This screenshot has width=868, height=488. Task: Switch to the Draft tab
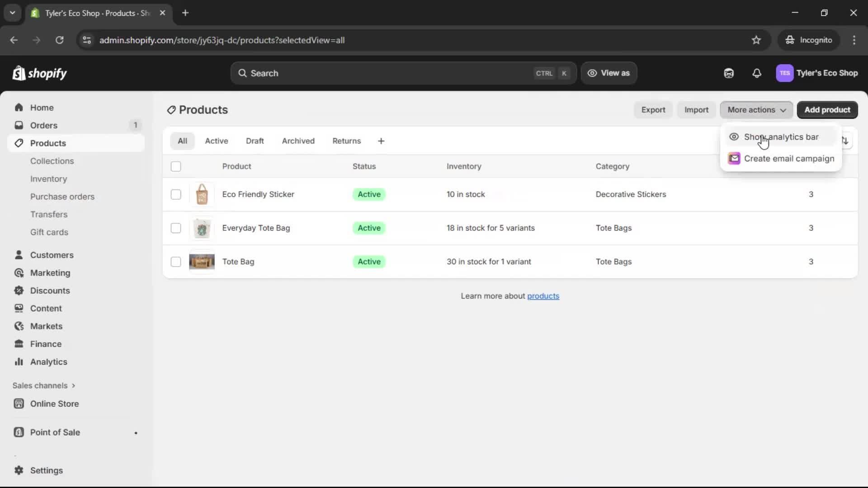[255, 141]
